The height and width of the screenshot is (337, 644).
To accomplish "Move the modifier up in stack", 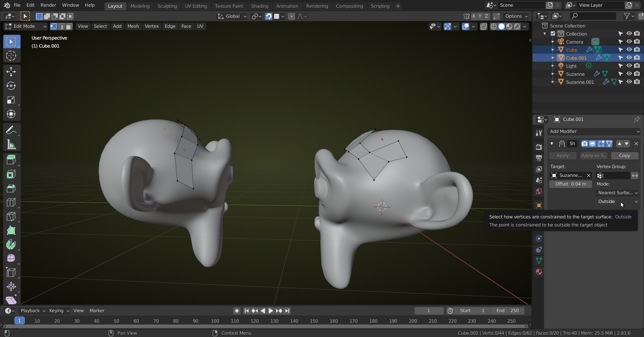I will tap(620, 144).
